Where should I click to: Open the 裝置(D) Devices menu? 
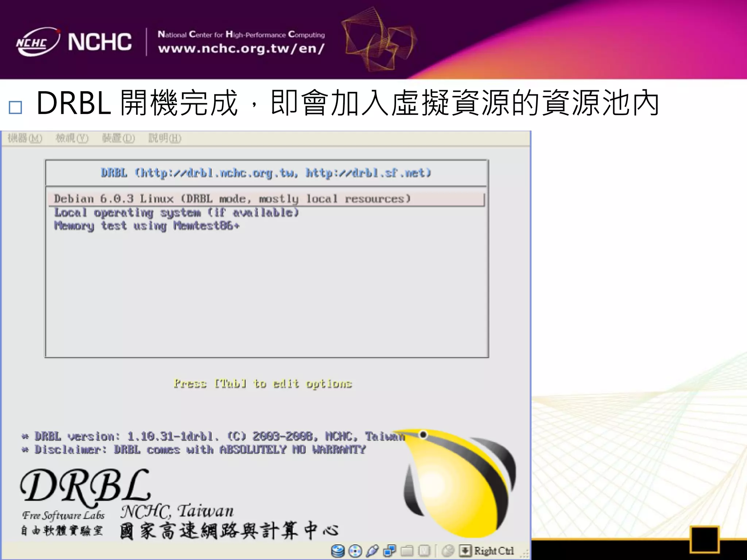pos(119,139)
